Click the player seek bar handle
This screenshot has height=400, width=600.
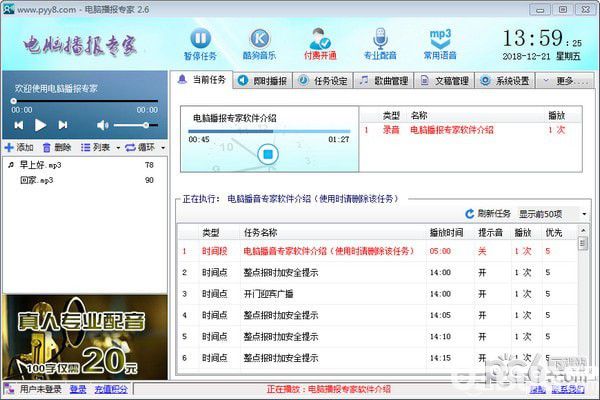14,101
